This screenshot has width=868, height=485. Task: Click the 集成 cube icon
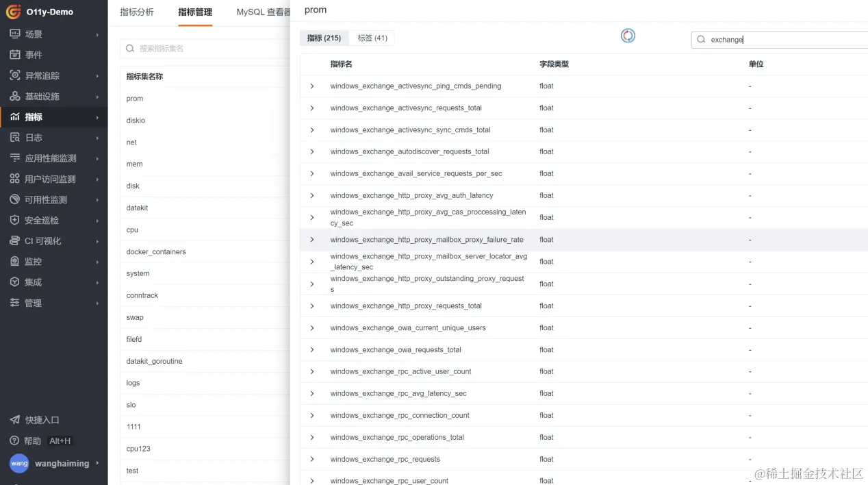(14, 282)
